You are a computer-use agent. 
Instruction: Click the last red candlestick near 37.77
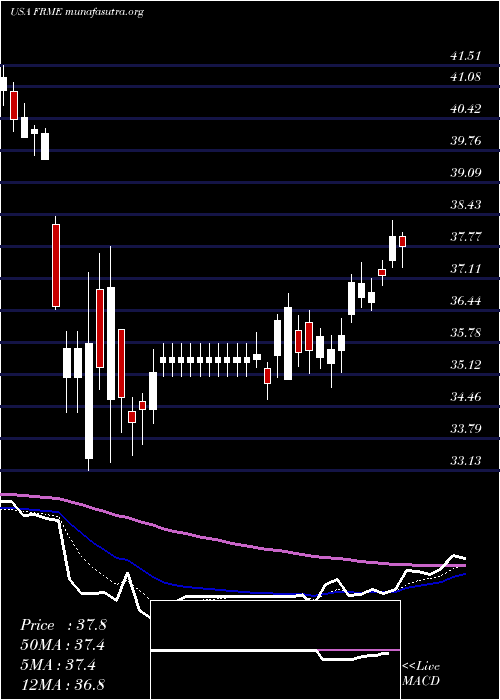coord(403,242)
